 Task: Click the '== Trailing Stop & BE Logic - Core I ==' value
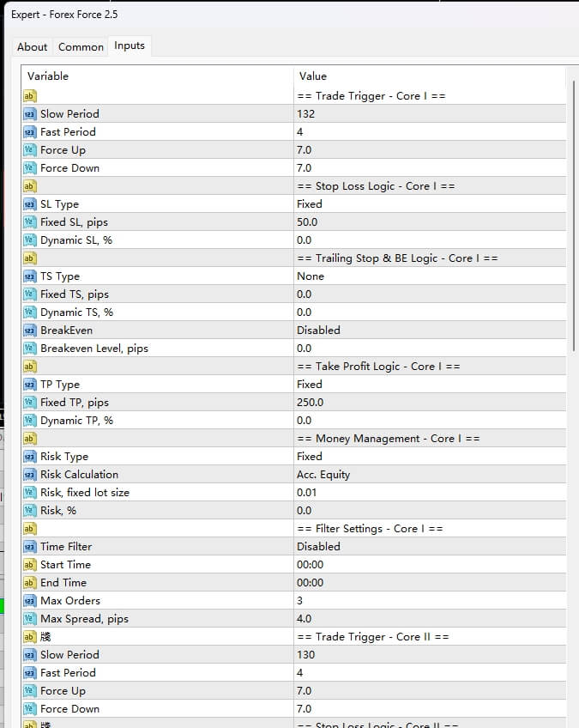pos(397,258)
